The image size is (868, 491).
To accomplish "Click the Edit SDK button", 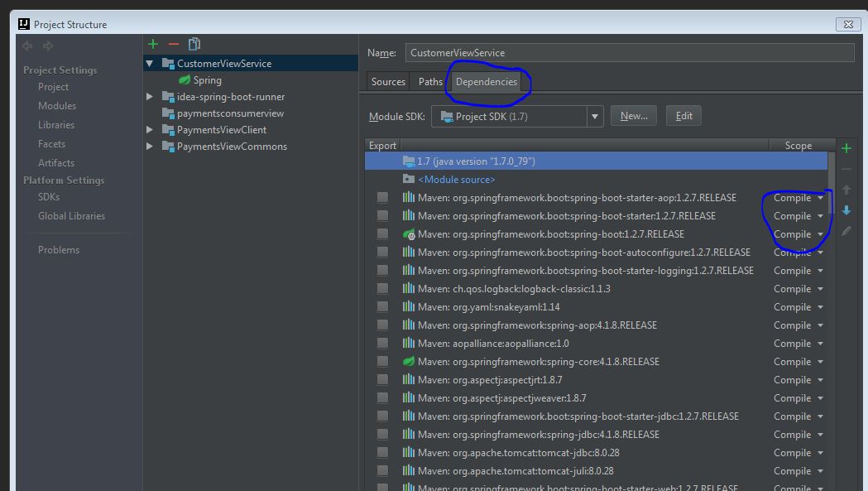I will pos(683,116).
